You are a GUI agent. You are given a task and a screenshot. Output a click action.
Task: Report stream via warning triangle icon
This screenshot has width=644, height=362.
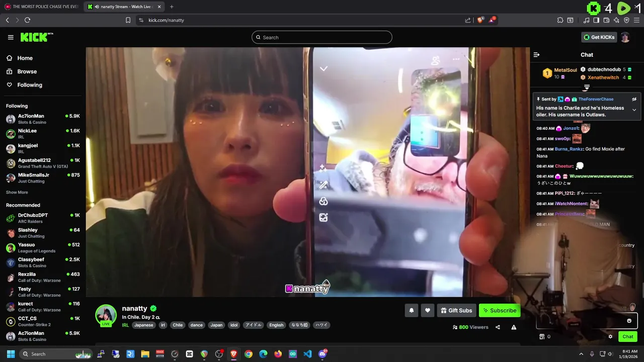point(514,327)
